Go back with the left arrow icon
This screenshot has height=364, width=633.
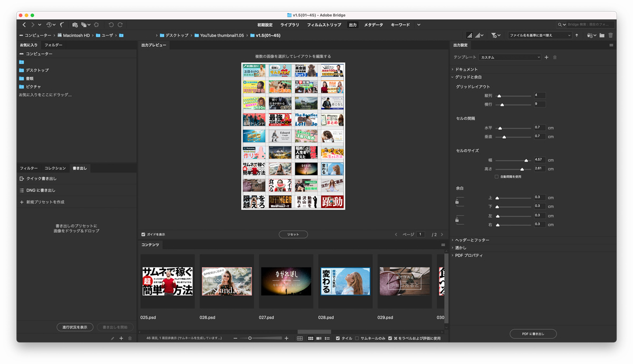click(24, 25)
